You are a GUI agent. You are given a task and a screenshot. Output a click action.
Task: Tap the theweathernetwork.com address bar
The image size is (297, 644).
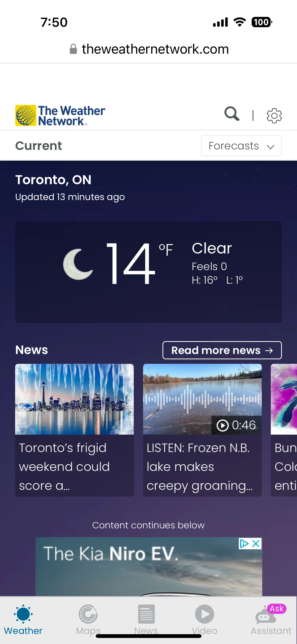coord(149,49)
